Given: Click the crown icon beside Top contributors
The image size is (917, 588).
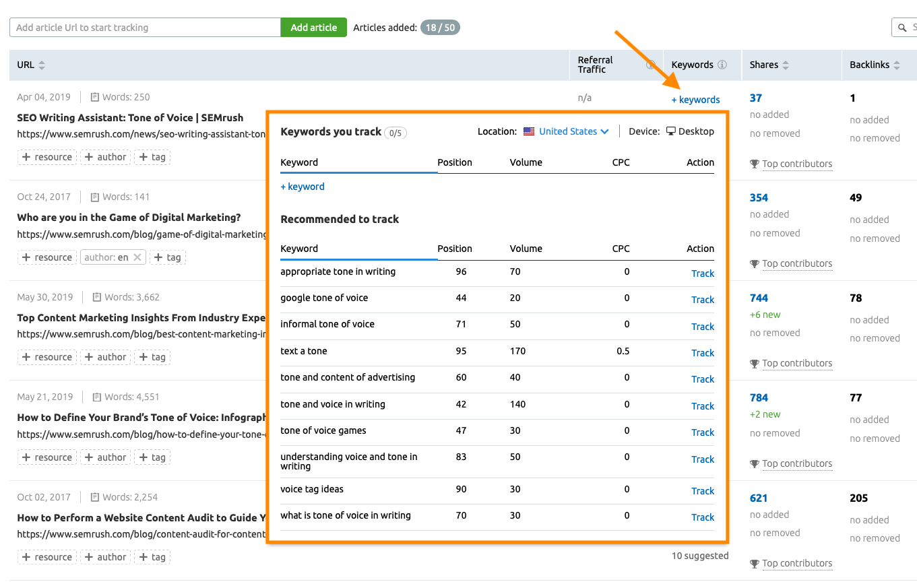Looking at the screenshot, I should pyautogui.click(x=755, y=164).
